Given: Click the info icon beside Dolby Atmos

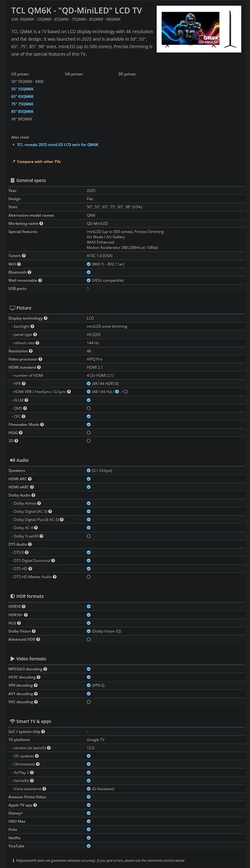Looking at the screenshot, I should pos(39,503).
